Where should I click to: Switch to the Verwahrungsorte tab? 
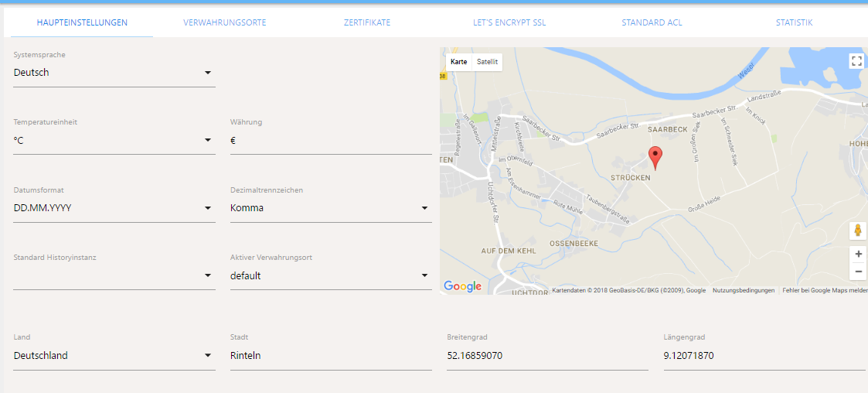pyautogui.click(x=225, y=22)
